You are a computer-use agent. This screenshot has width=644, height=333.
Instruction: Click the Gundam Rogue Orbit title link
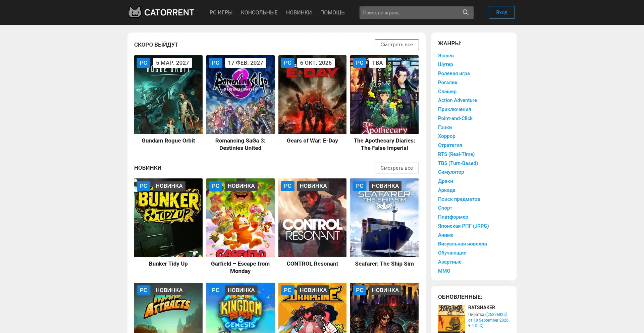click(x=168, y=141)
